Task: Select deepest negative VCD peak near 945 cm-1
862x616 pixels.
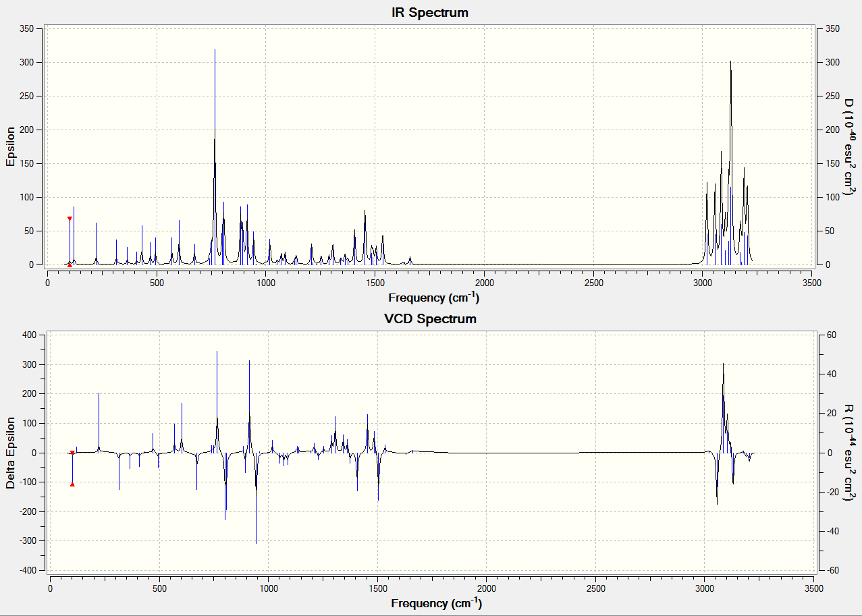Action: coord(256,498)
